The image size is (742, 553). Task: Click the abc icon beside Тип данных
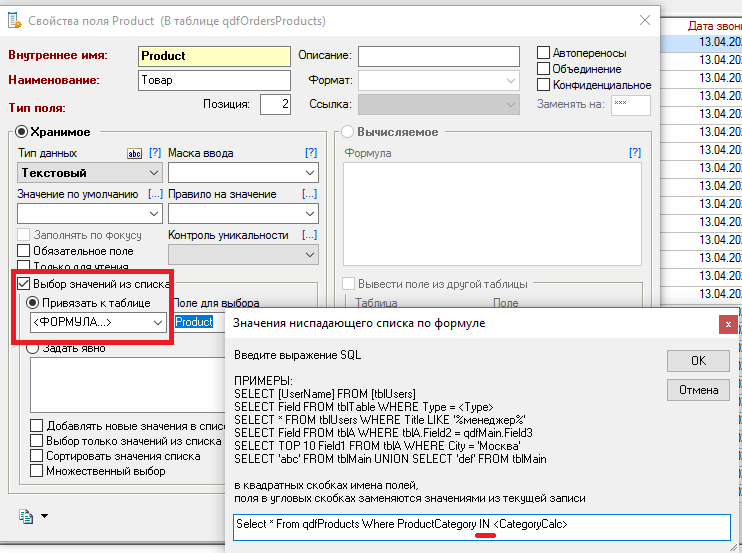(x=134, y=153)
